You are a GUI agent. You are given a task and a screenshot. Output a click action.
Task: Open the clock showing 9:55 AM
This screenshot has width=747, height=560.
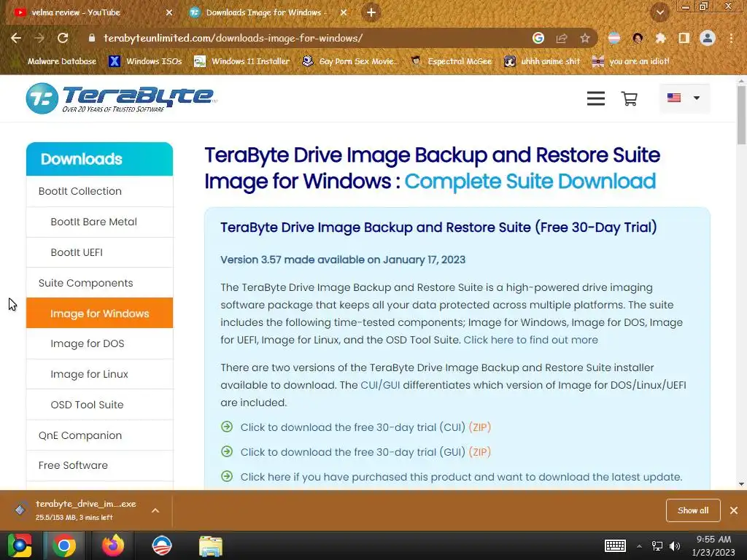(x=713, y=545)
